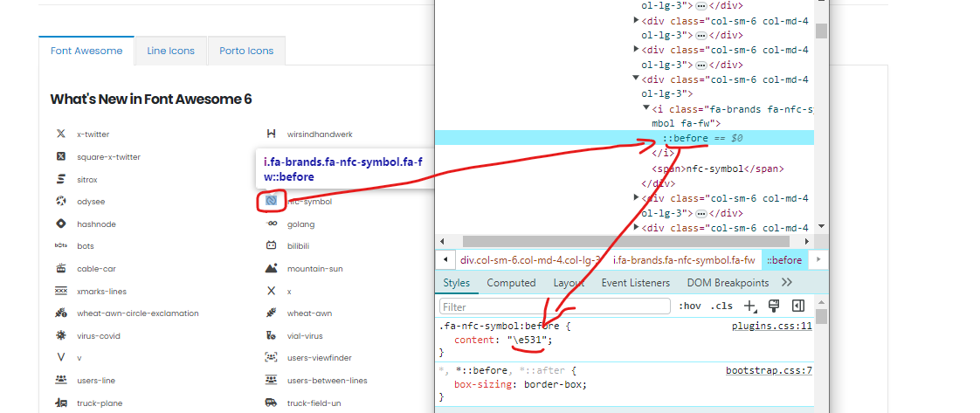
Task: Select the ::before breadcrumb item
Action: (784, 260)
